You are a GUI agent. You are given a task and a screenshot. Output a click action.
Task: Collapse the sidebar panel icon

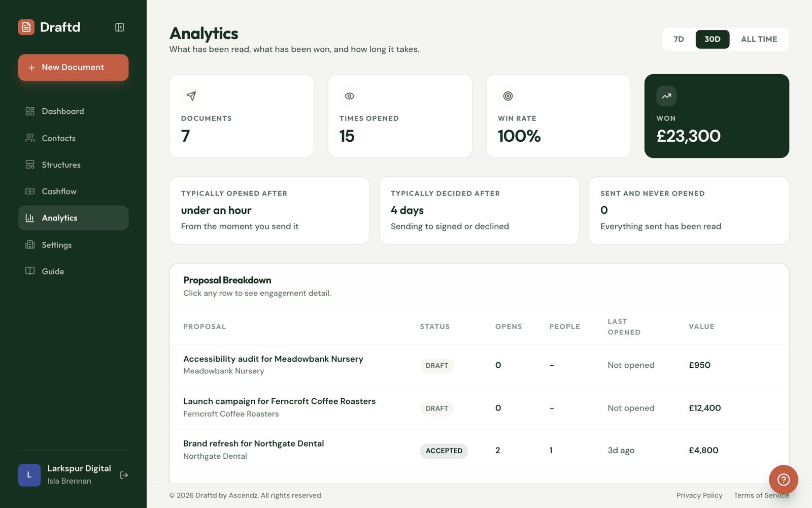tap(120, 27)
